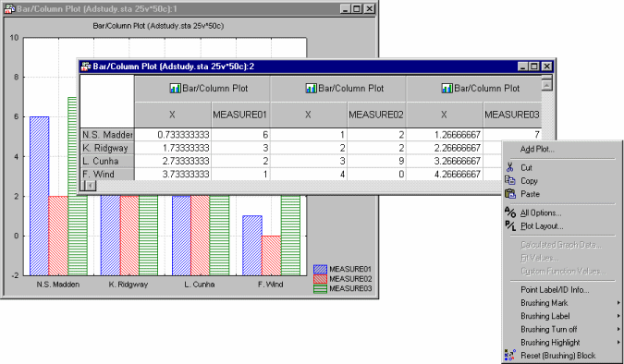Choose Add Plot... from the context menu

click(x=537, y=149)
